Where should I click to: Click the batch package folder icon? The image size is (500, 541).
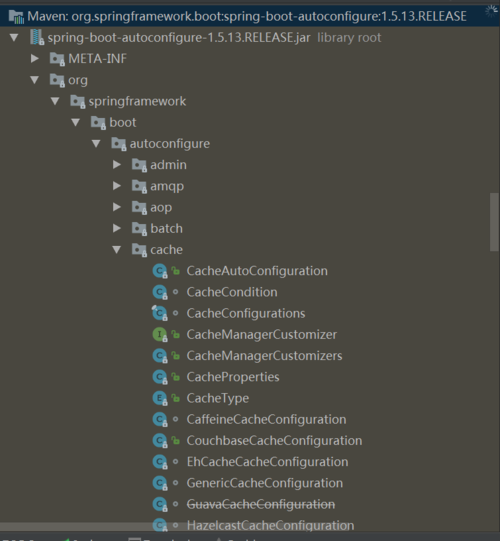[x=139, y=228]
